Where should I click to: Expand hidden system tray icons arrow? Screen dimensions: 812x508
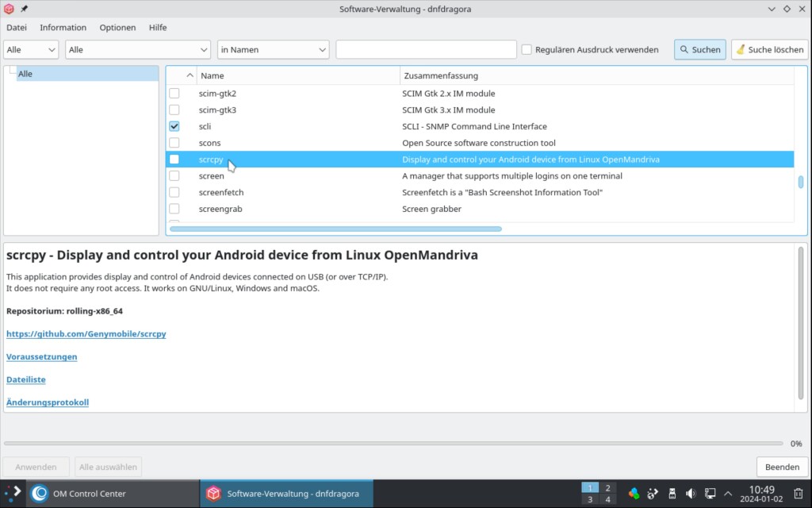pos(728,494)
